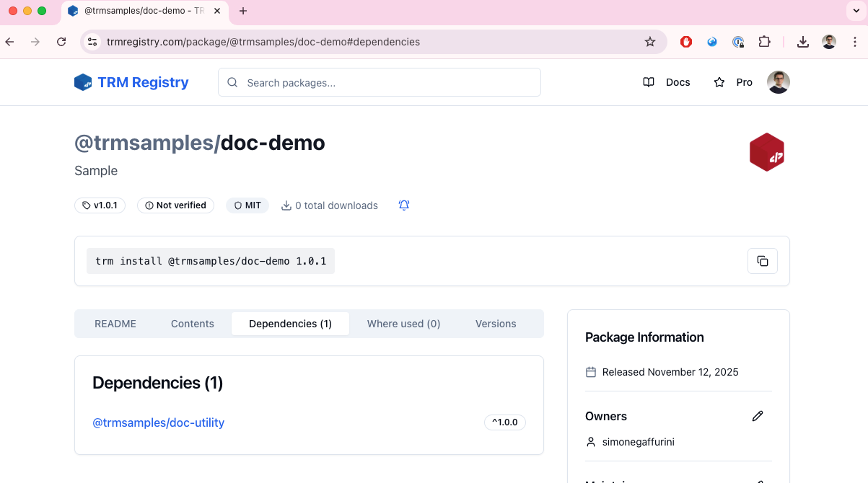The image size is (868, 483).
Task: Click the Pro star icon
Action: [x=719, y=82]
